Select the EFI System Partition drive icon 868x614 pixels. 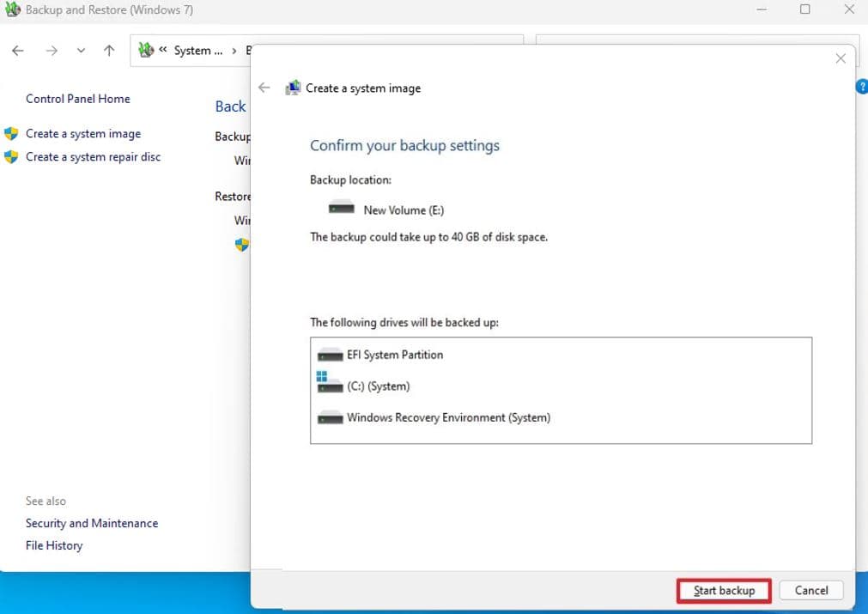tap(330, 356)
